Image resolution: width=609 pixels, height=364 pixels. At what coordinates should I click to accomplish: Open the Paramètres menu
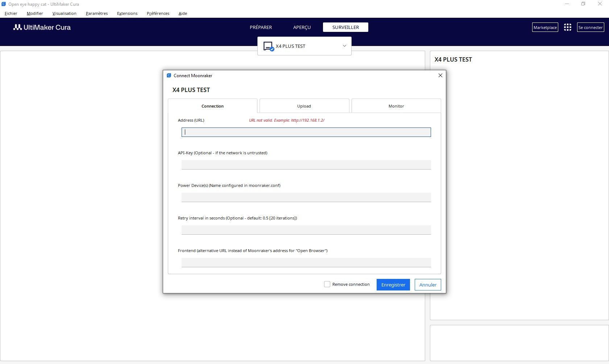[x=97, y=13]
